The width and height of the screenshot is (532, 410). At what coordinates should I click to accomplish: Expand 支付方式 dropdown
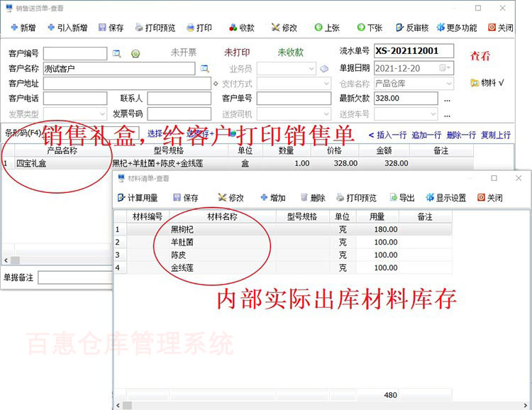[326, 84]
